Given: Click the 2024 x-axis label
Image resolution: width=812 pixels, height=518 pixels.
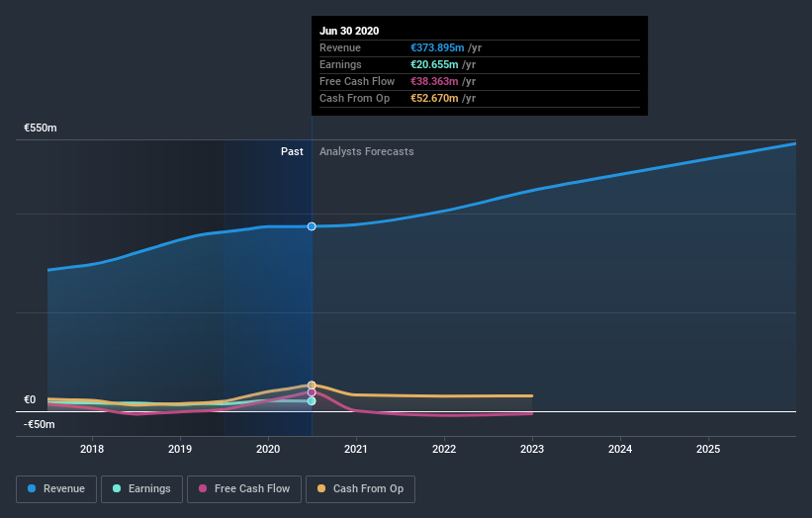Looking at the screenshot, I should 620,449.
